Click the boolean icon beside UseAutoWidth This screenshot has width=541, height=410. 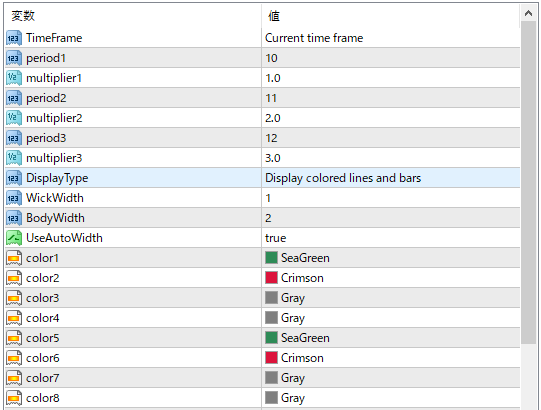14,238
